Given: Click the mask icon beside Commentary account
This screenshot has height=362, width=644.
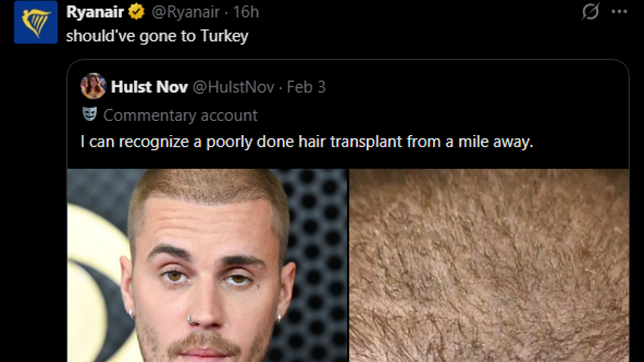Looking at the screenshot, I should coord(90,115).
